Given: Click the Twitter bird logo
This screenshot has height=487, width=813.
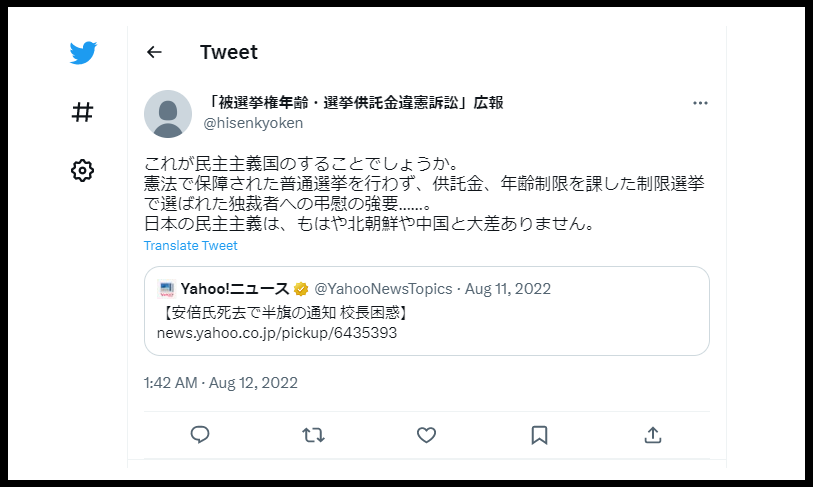Looking at the screenshot, I should tap(83, 52).
